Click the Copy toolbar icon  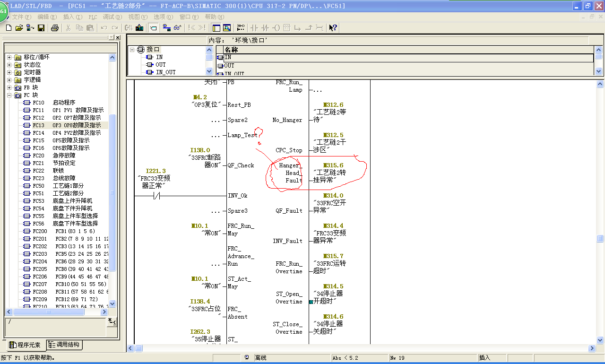point(79,28)
